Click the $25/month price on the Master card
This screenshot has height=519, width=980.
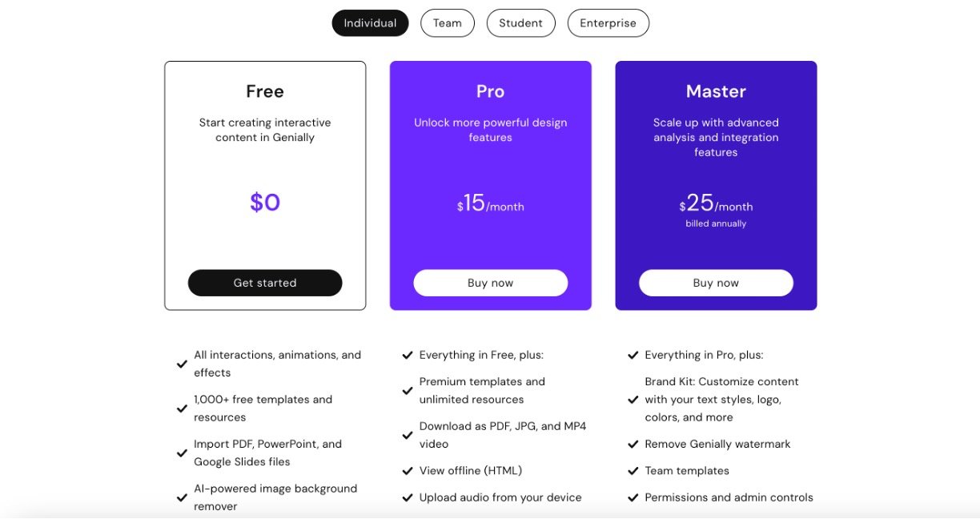coord(716,204)
